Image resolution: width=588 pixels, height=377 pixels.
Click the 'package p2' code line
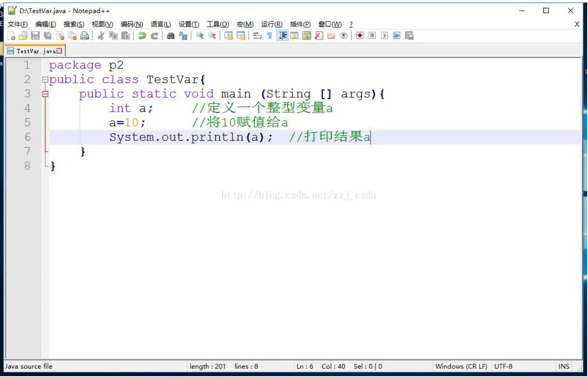pyautogui.click(x=86, y=65)
